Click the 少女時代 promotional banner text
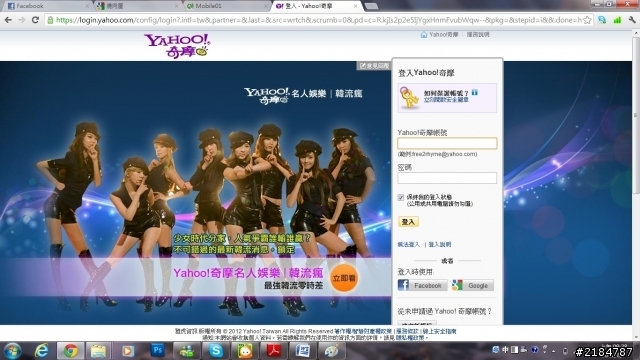This screenshot has width=640, height=360. tap(242, 243)
